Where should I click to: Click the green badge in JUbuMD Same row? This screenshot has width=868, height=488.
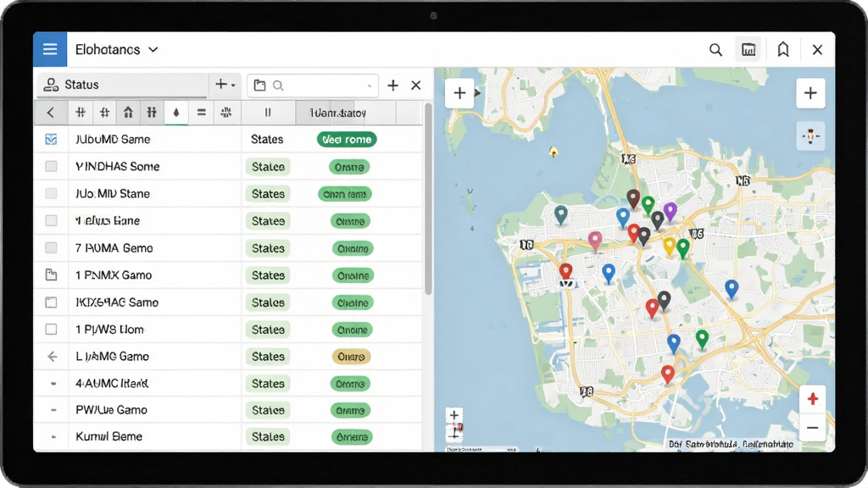tap(347, 140)
